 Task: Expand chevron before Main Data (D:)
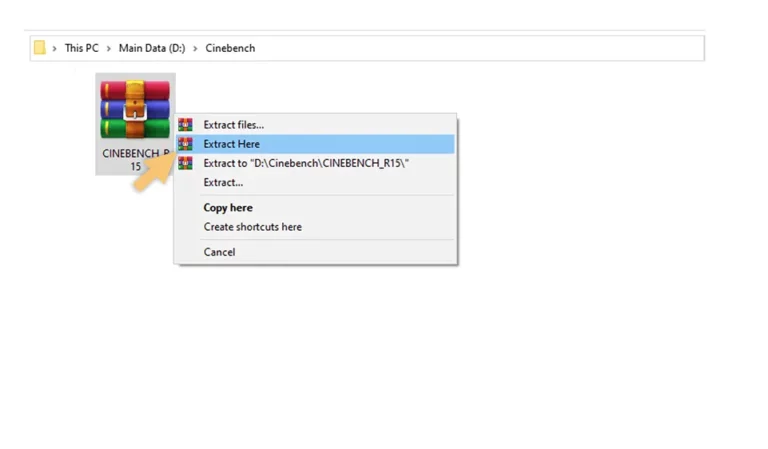(109, 48)
